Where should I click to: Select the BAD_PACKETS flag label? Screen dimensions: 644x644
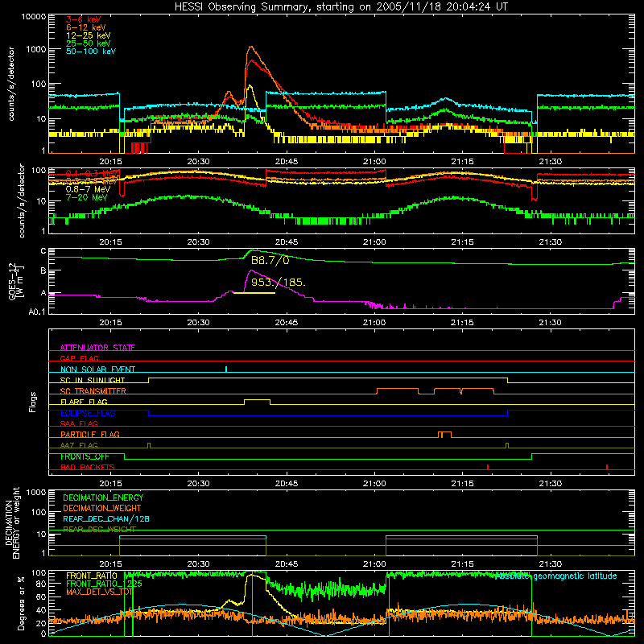(x=88, y=467)
